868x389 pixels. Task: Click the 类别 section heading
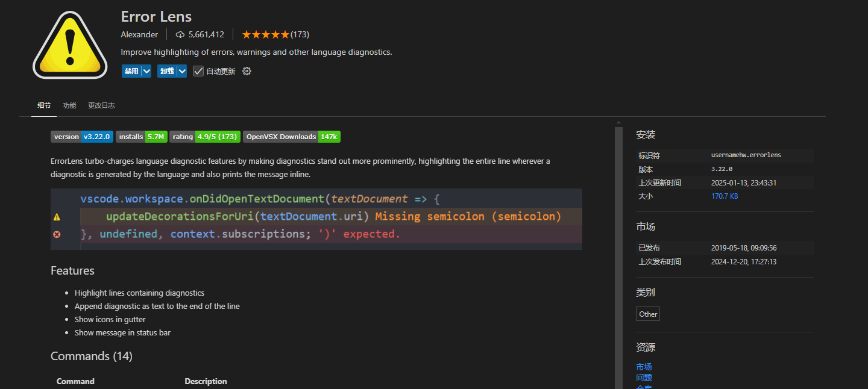tap(646, 293)
